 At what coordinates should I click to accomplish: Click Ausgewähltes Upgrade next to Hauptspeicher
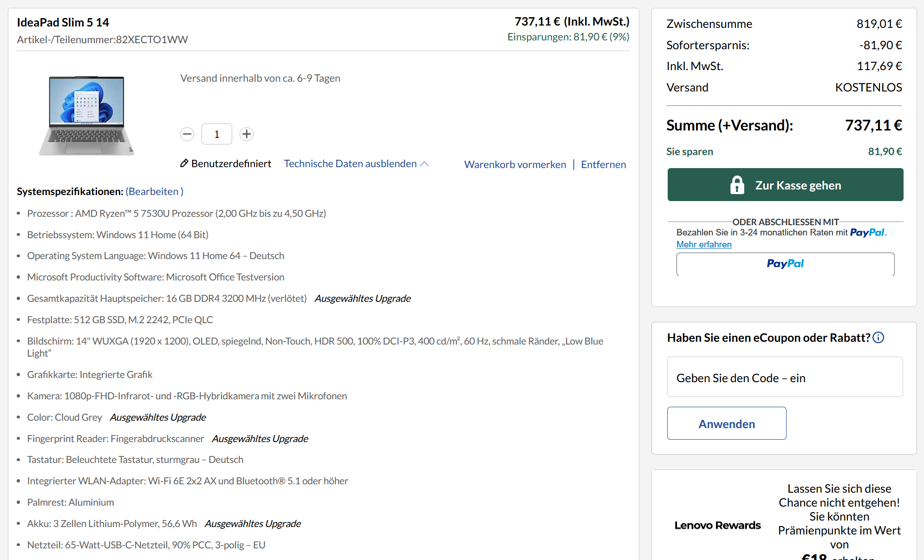(x=363, y=298)
